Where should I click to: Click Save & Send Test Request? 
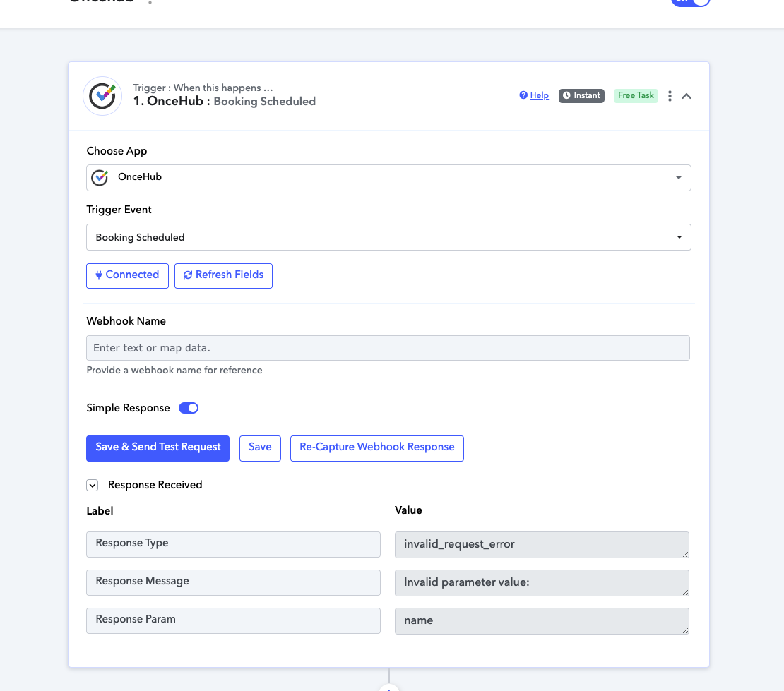(158, 448)
